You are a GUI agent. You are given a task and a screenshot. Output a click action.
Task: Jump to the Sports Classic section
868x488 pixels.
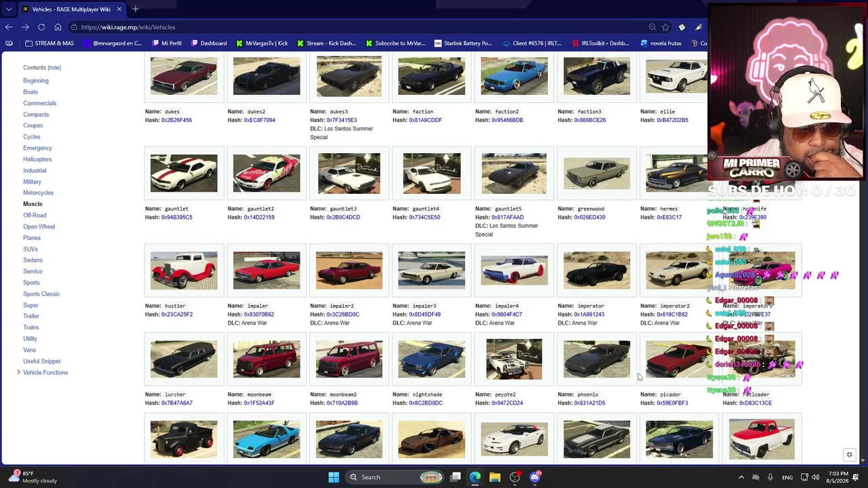(x=41, y=294)
